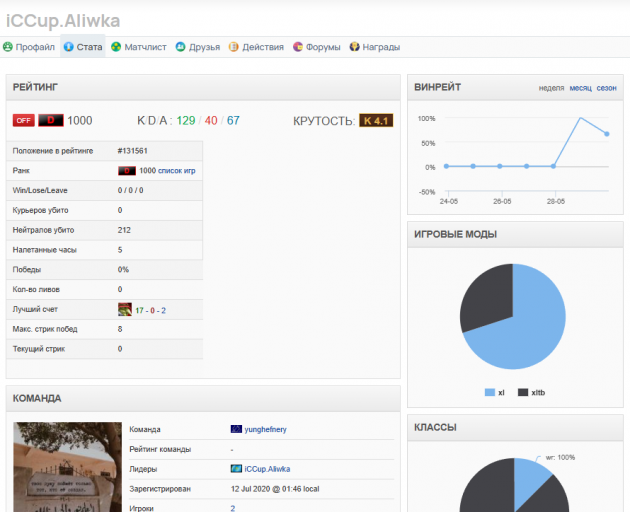Click the flag icon beside iCCup.Aliwka leader
This screenshot has height=512, width=630.
236,469
